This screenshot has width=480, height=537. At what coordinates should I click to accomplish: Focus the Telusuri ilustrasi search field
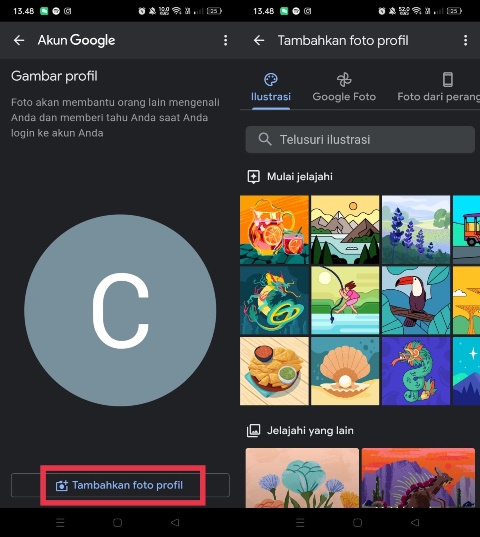pos(360,139)
